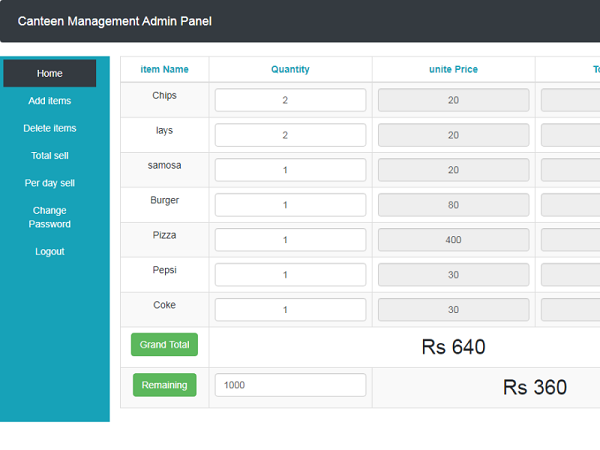Click the Coke item name

point(165,305)
